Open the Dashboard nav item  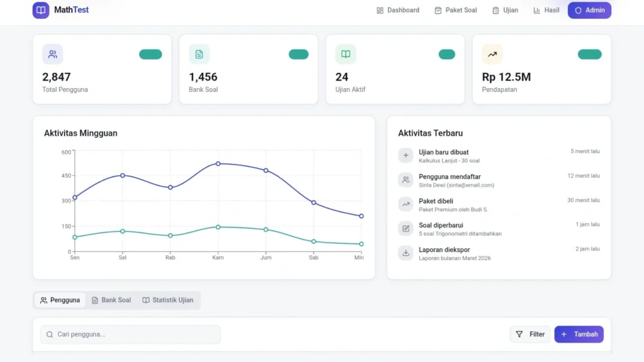click(397, 10)
